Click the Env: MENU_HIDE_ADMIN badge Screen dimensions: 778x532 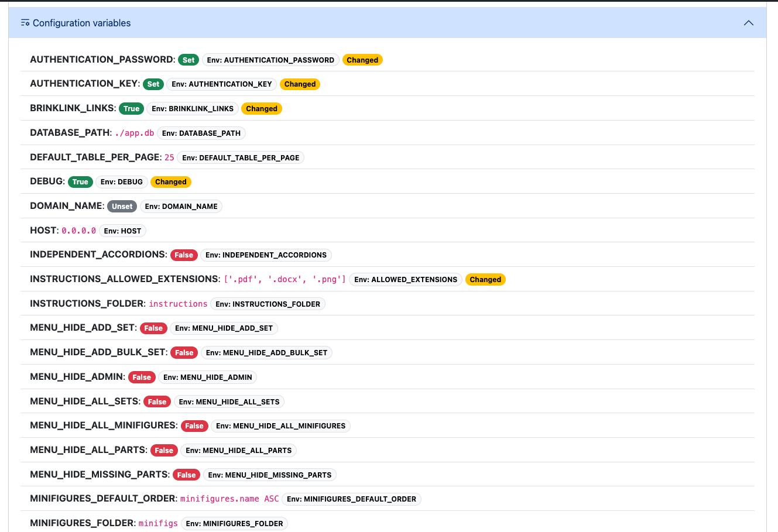pos(208,377)
